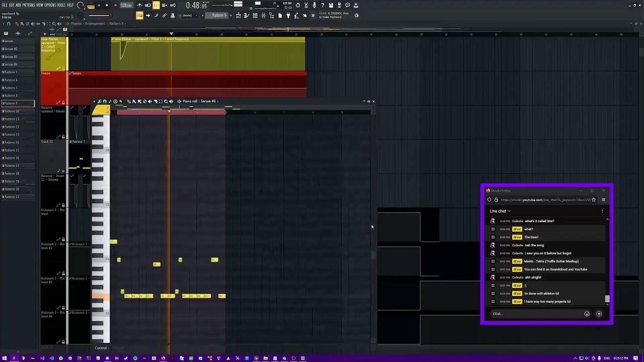Open the Pattern 9 selector dropdown
This screenshot has width=644, height=362.
coord(219,15)
